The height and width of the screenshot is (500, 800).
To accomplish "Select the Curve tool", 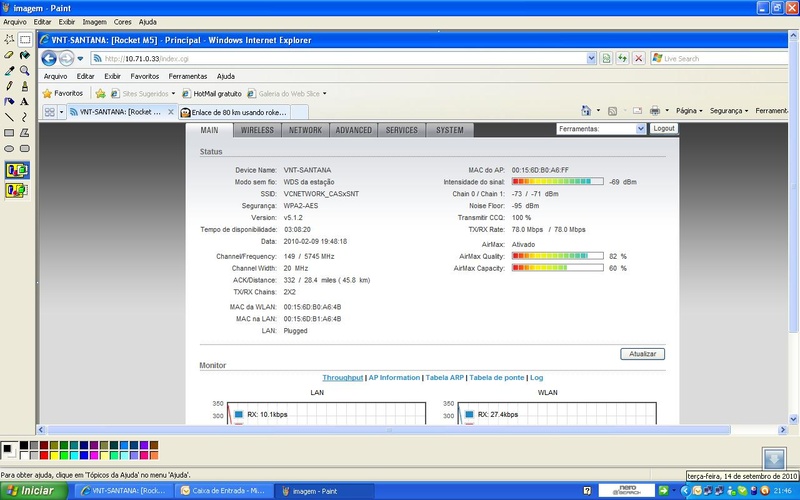I will pyautogui.click(x=24, y=117).
